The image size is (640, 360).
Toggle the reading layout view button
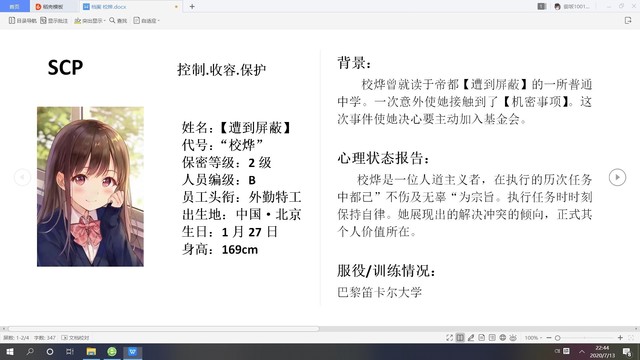click(x=460, y=338)
